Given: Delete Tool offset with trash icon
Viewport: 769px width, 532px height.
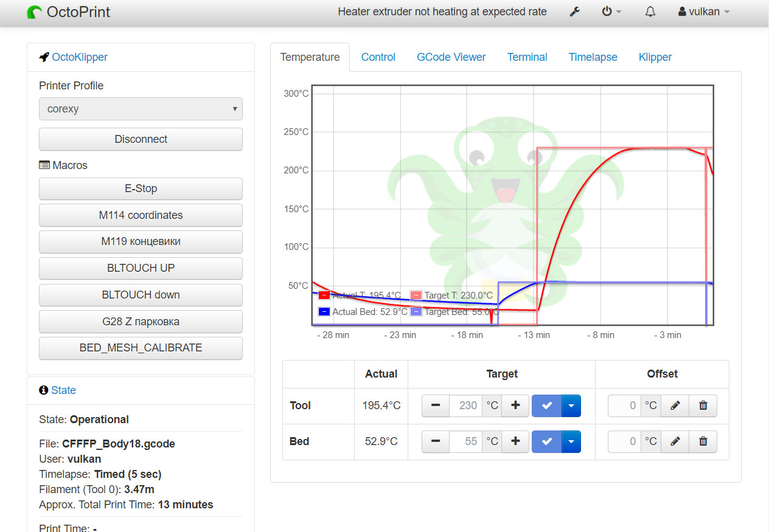Looking at the screenshot, I should tap(703, 406).
